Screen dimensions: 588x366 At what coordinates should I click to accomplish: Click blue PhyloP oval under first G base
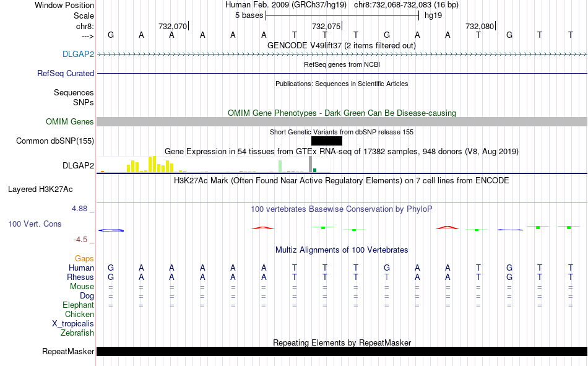pyautogui.click(x=111, y=230)
